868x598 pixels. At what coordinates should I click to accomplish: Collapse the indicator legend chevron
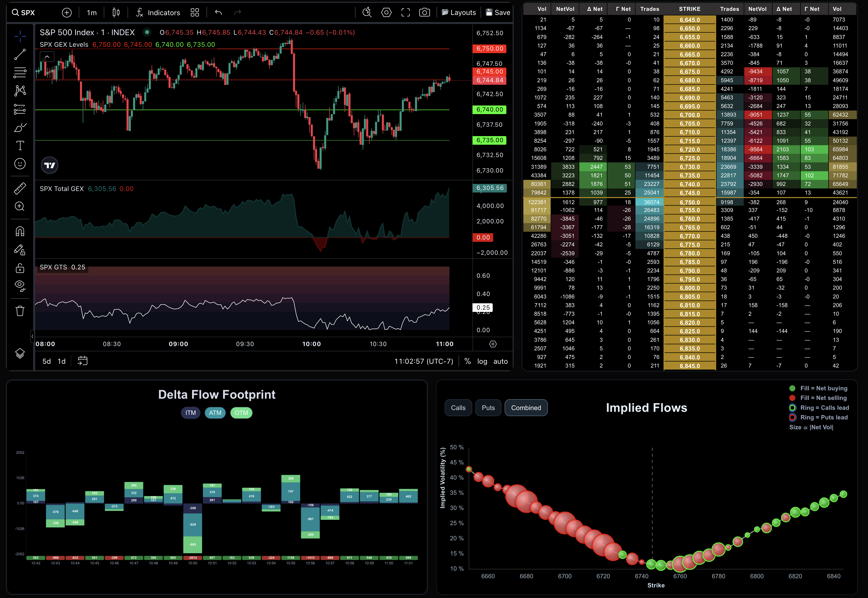tap(47, 57)
